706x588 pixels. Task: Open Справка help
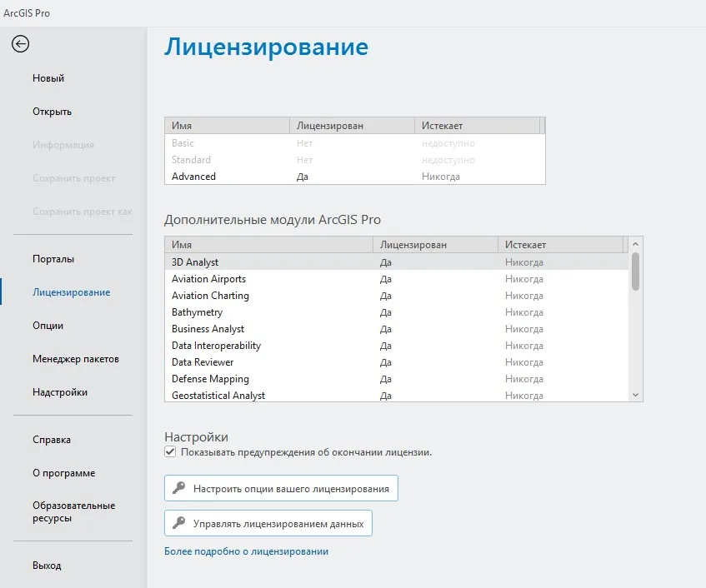pyautogui.click(x=52, y=440)
